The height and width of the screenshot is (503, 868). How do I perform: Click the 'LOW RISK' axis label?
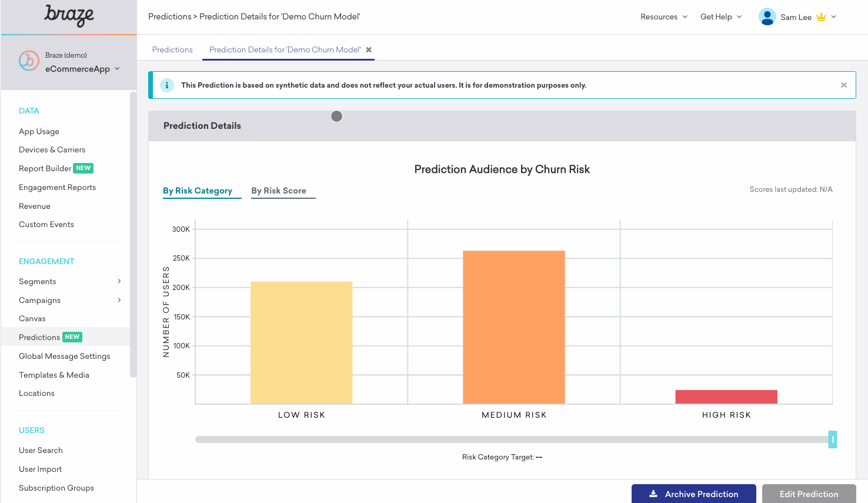[302, 415]
